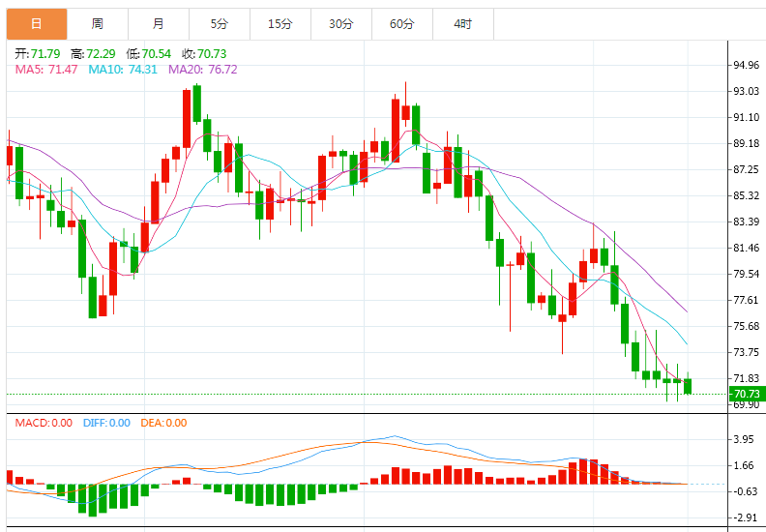Click the 收:70.73 close price value

tap(204, 54)
